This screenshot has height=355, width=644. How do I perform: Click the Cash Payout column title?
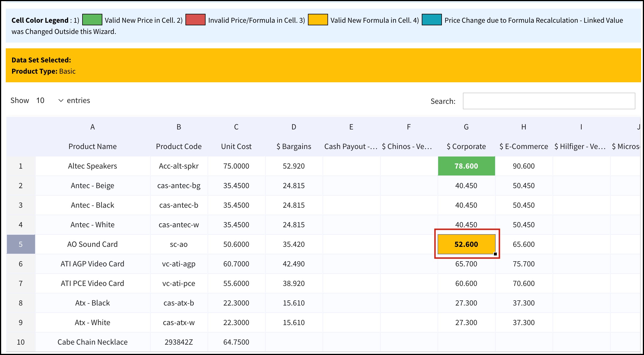(x=351, y=146)
